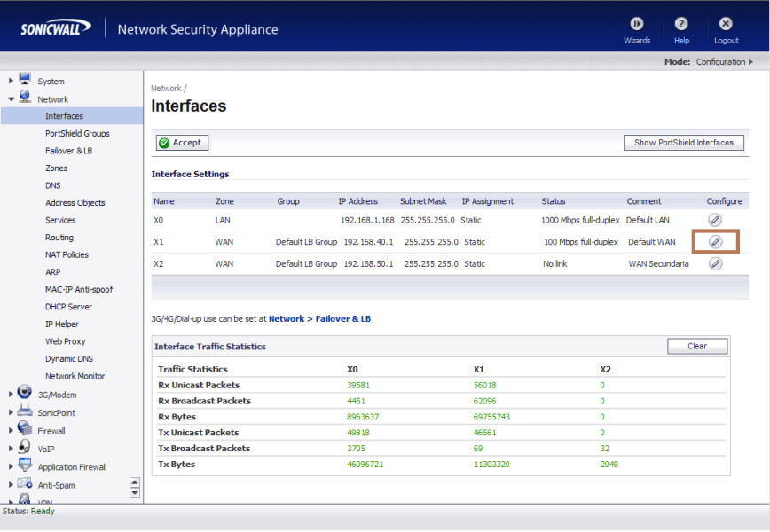The image size is (770, 532).
Task: Collapse the Network tree section
Action: click(12, 99)
